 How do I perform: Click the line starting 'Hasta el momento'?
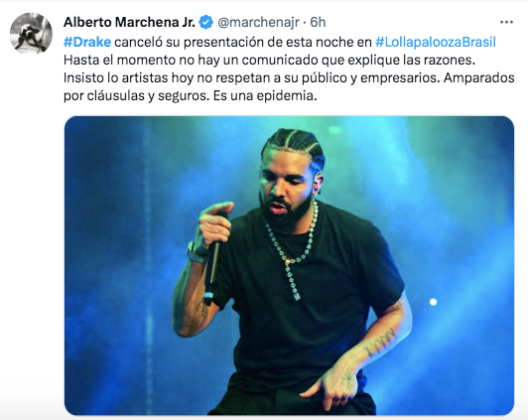pos(269,60)
